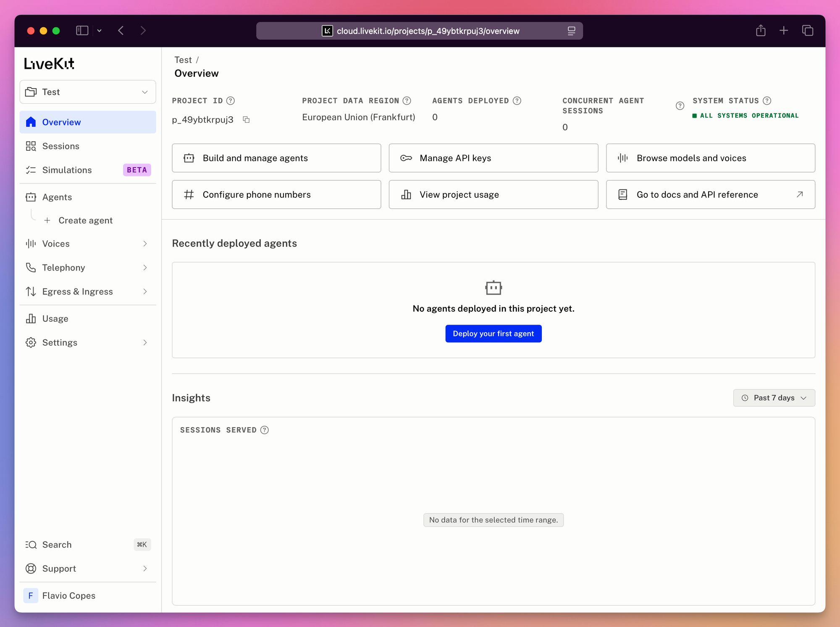The height and width of the screenshot is (627, 840).
Task: Click the Safari address bar URL
Action: point(428,31)
